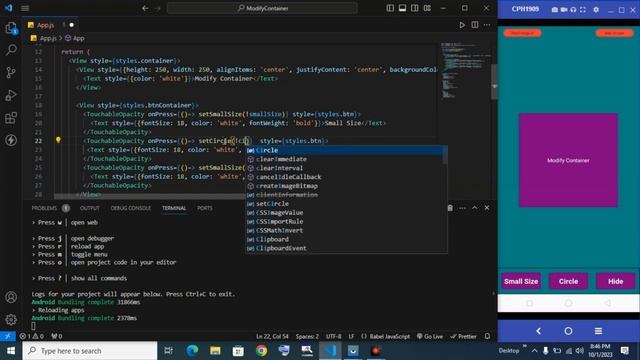Click UTF-8 encoding in status bar
Screen dimensions: 640x360
coord(334,336)
